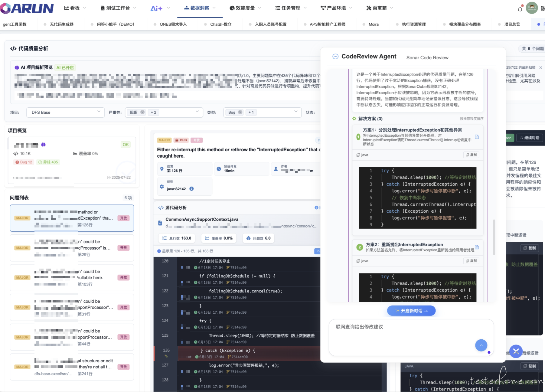
Task: Switch to the ChatBI-数仓 tab
Action: [x=220, y=24]
